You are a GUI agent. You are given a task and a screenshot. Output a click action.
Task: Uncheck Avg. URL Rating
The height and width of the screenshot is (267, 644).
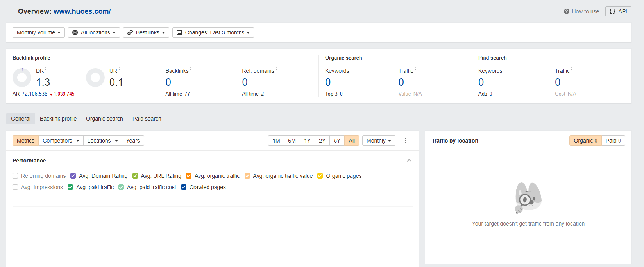[x=135, y=176]
